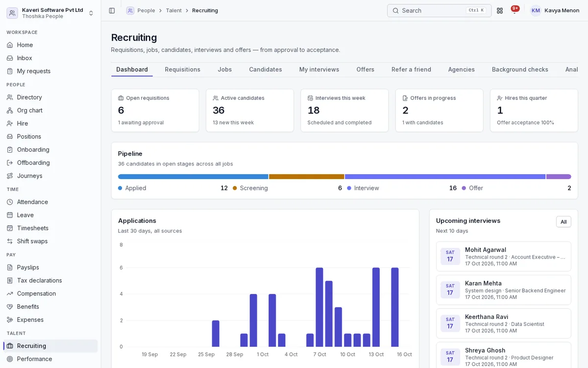The image size is (588, 368).
Task: Click the '13 new this week' text
Action: (x=233, y=123)
